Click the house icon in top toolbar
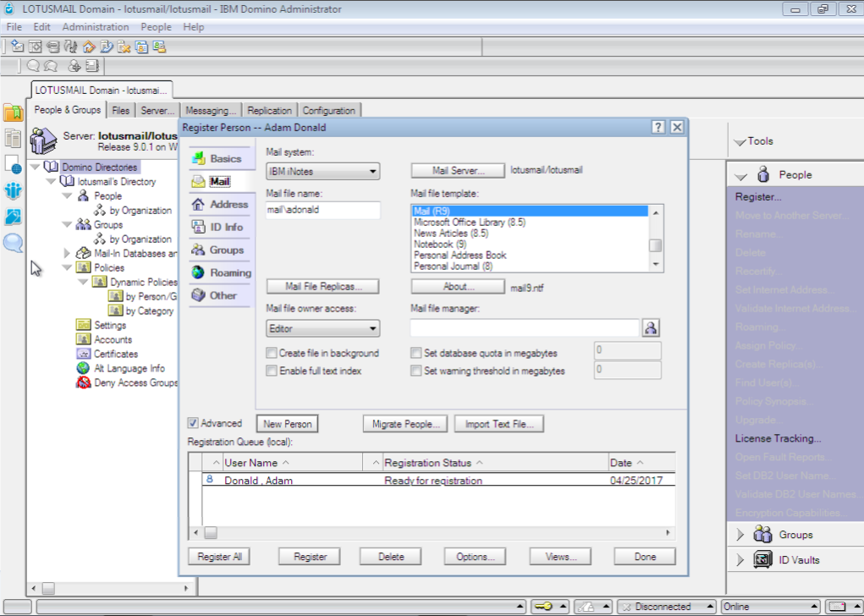864x616 pixels. click(89, 47)
